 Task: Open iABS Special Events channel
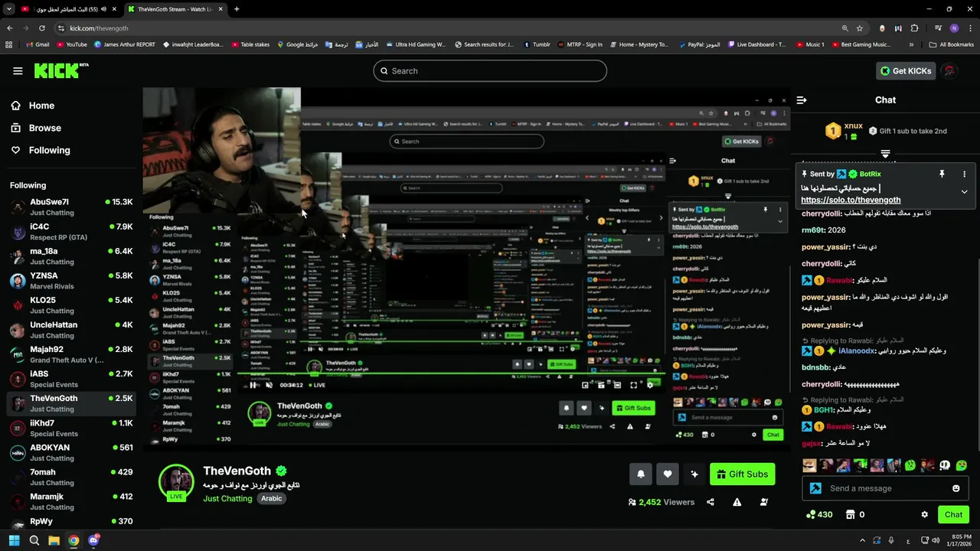coord(71,379)
